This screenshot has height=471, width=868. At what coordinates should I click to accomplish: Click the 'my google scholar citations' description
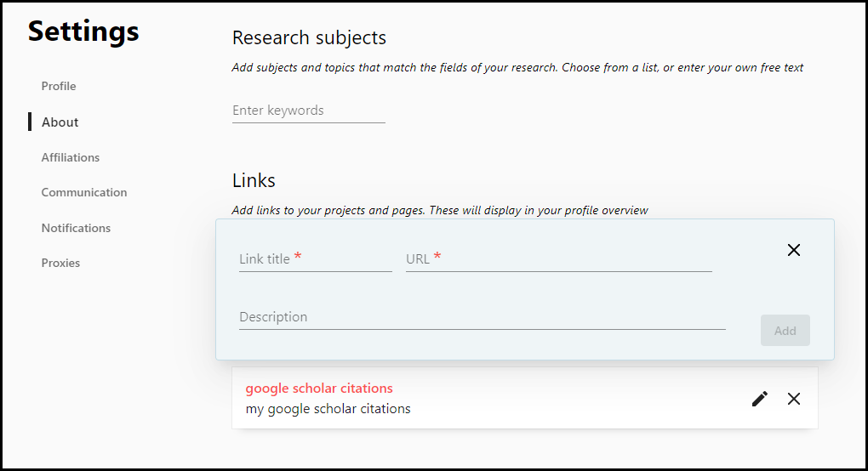point(328,409)
